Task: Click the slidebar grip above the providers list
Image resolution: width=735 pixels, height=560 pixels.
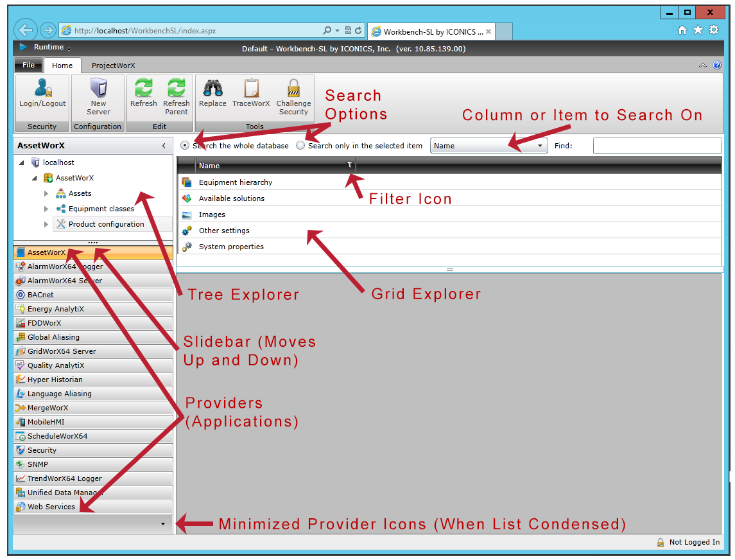Action: (x=93, y=242)
